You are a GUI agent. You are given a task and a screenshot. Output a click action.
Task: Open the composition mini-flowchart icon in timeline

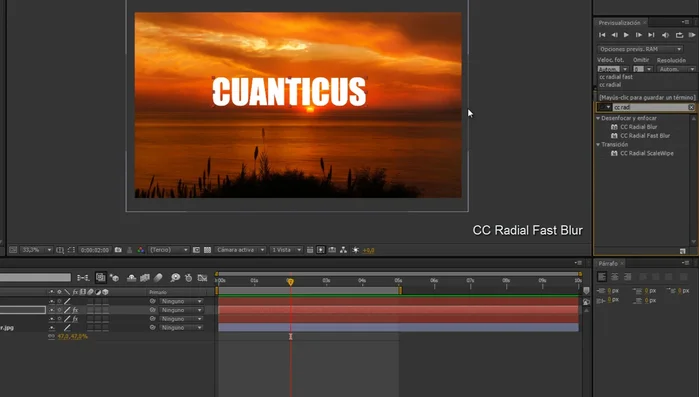pos(83,278)
